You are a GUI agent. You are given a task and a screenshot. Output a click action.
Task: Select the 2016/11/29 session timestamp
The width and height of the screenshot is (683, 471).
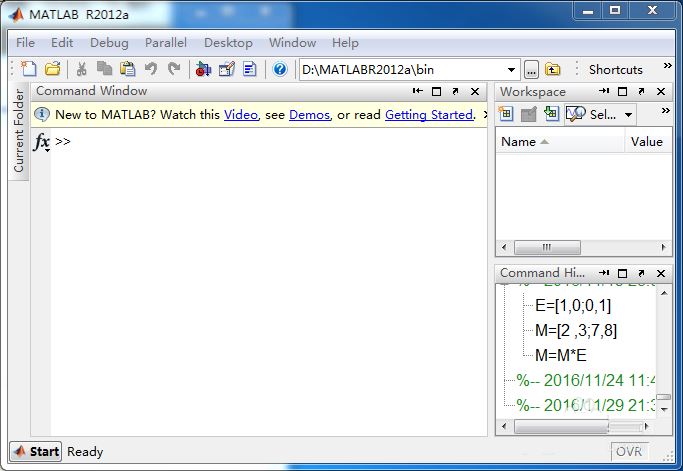point(586,405)
